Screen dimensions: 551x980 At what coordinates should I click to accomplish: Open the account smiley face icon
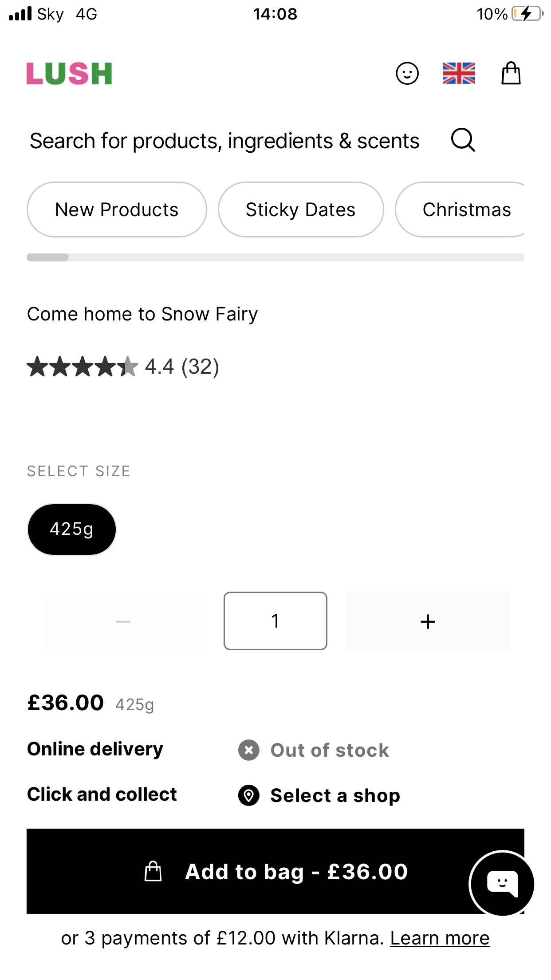point(407,73)
